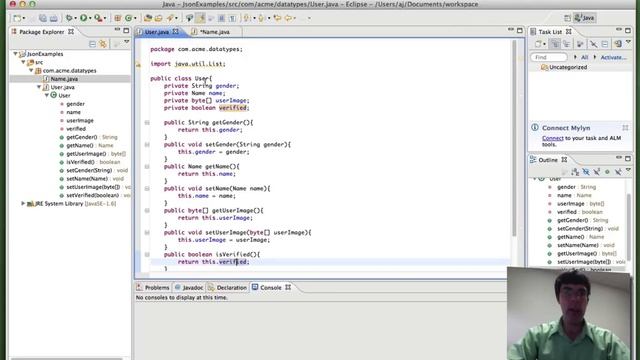Collapse the JsonExamples project node
Image resolution: width=640 pixels, height=360 pixels.
(16, 53)
